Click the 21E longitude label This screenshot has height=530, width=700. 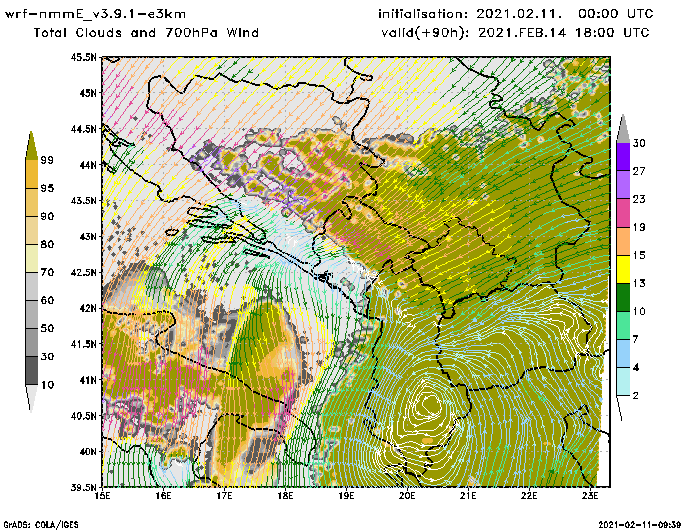(x=468, y=496)
